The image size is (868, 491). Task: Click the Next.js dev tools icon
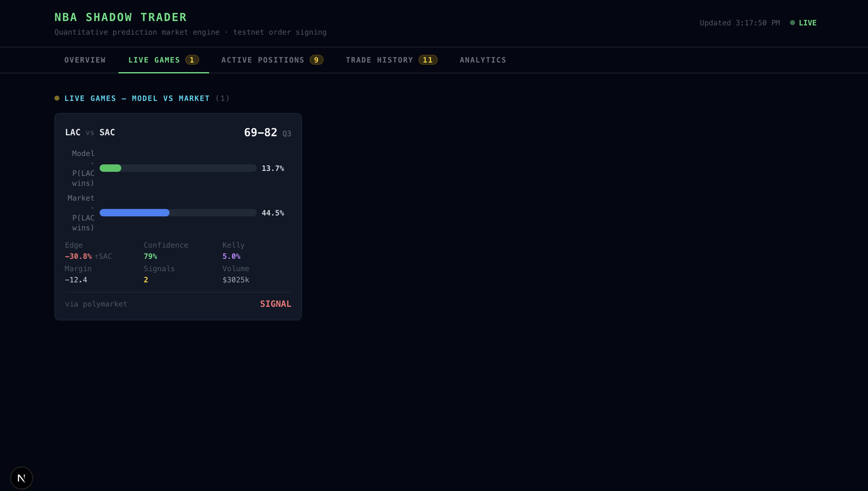click(22, 477)
